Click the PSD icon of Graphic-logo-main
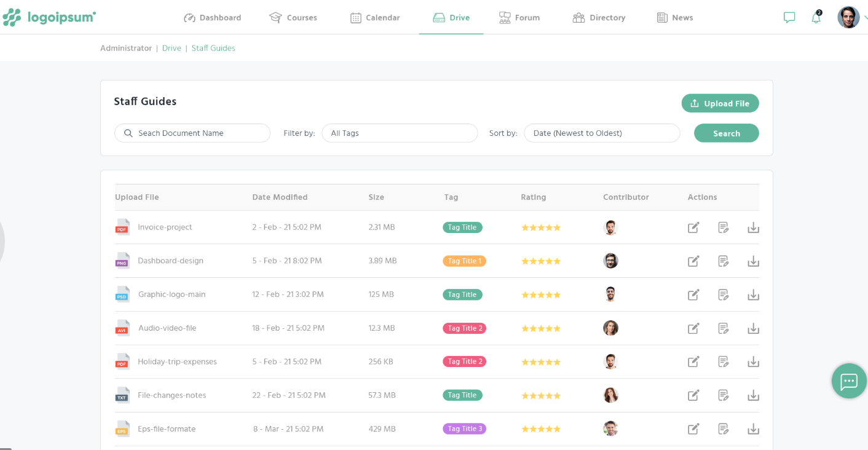 tap(122, 294)
